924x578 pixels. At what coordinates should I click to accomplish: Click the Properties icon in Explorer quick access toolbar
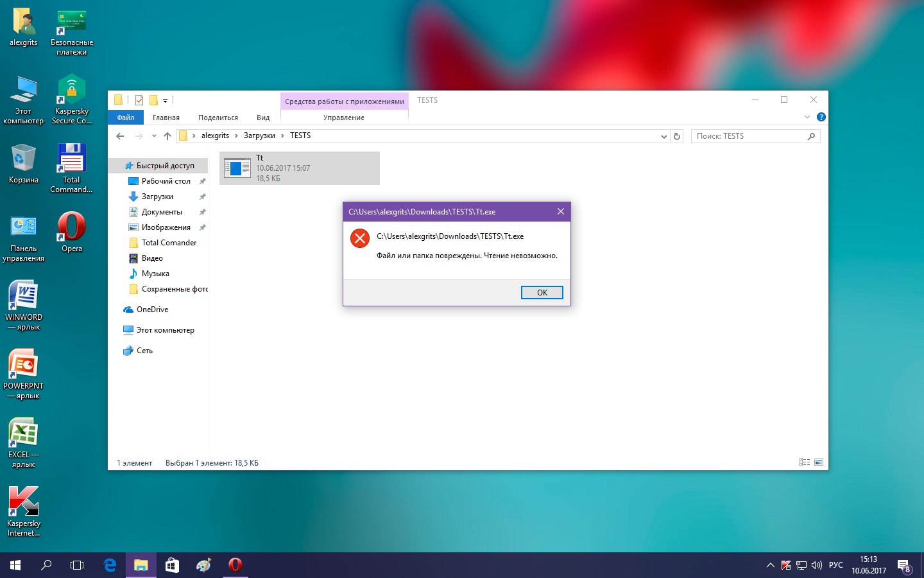coord(139,100)
